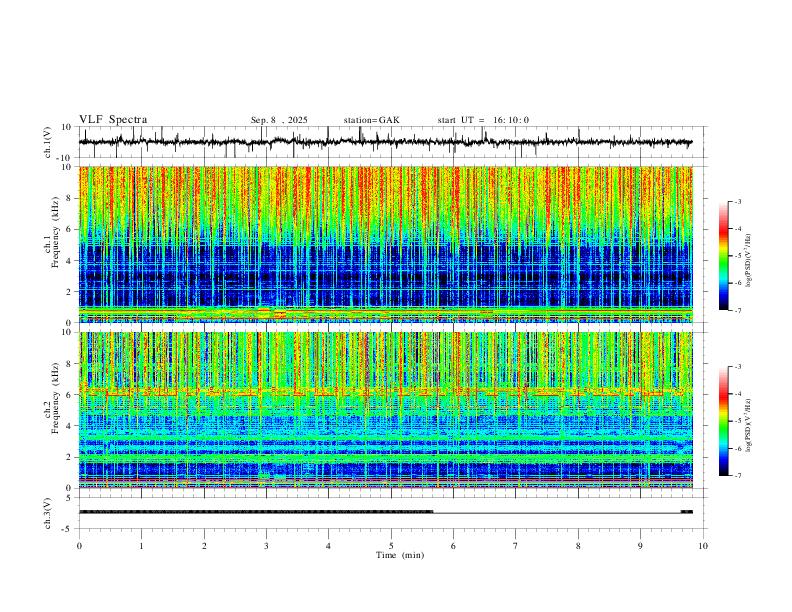Click the ch.1 "Frequency (kHz)" axis label
The image size is (792, 612).
tap(55, 232)
